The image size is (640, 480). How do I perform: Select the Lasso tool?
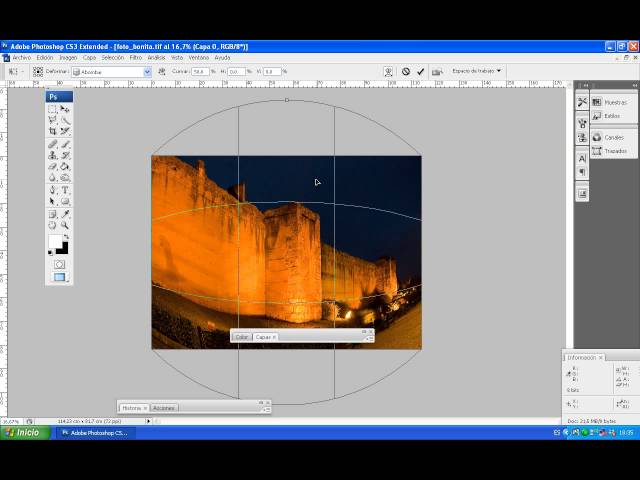pyautogui.click(x=53, y=120)
